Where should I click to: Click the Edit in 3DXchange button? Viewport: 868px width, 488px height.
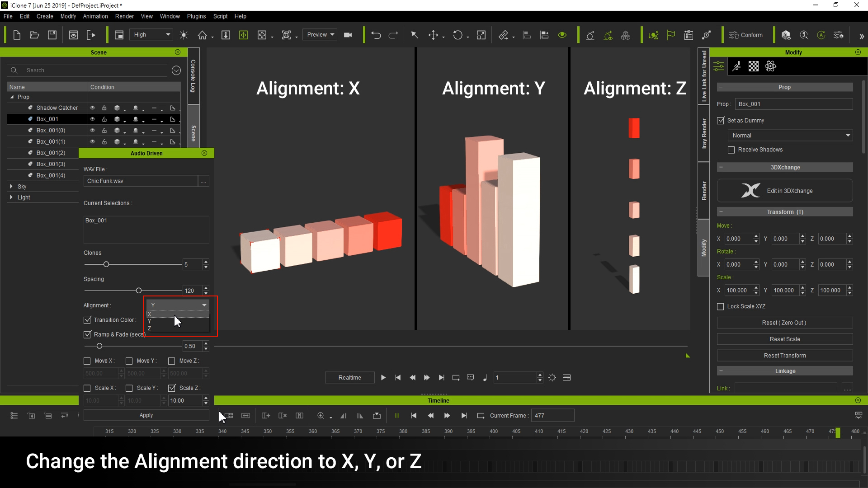(x=785, y=191)
